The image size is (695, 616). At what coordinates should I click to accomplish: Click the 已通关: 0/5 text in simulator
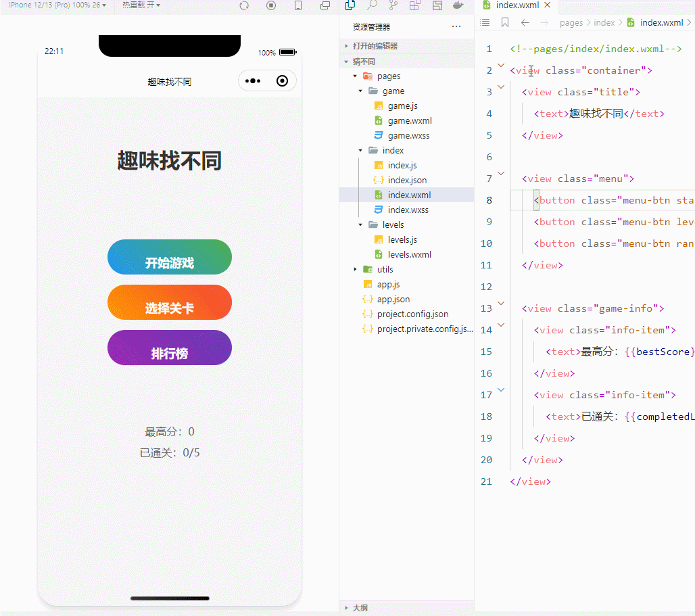click(169, 453)
